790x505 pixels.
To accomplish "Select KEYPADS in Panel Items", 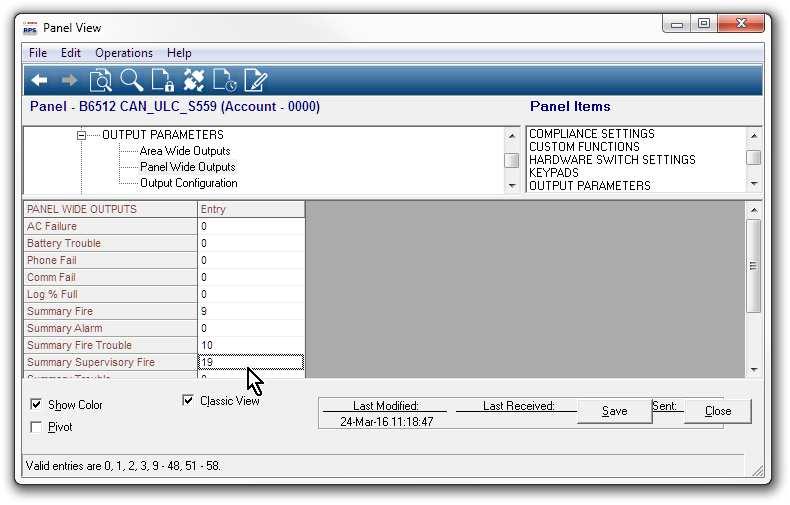I will click(554, 172).
